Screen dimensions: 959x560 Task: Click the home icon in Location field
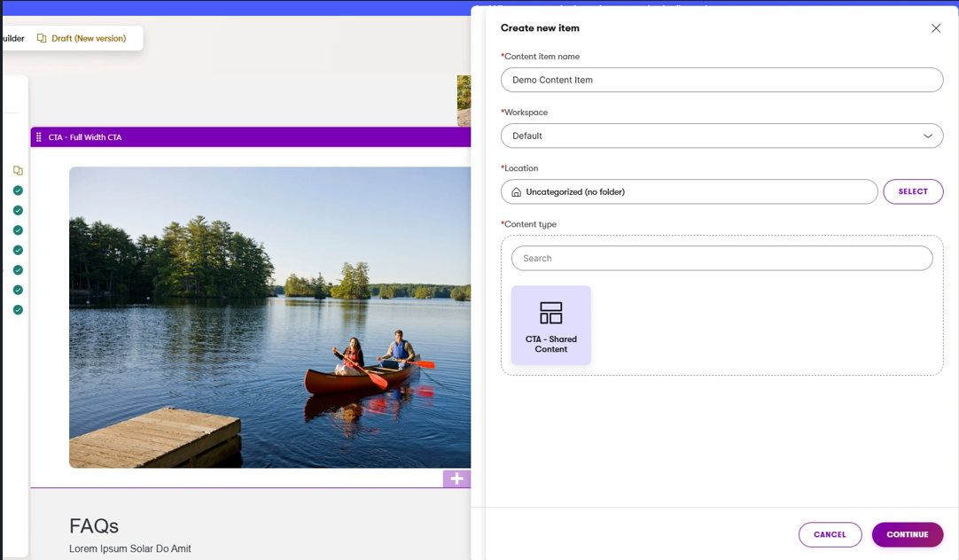click(x=517, y=192)
